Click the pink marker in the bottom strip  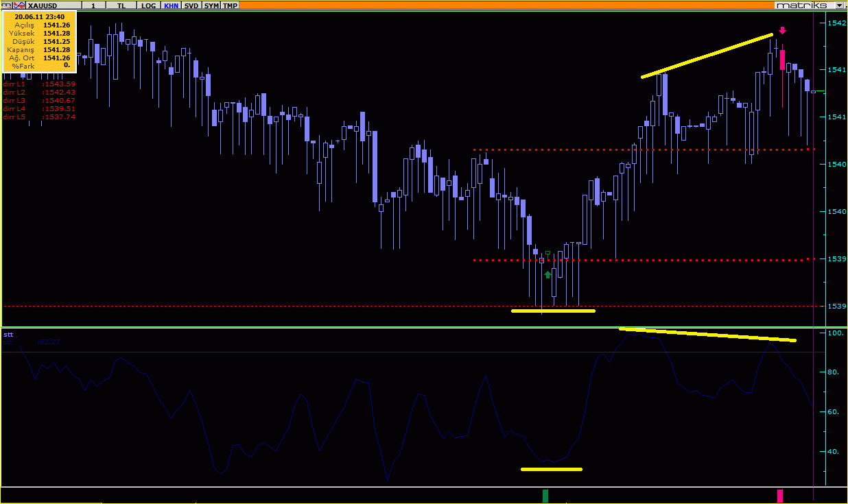pos(779,496)
